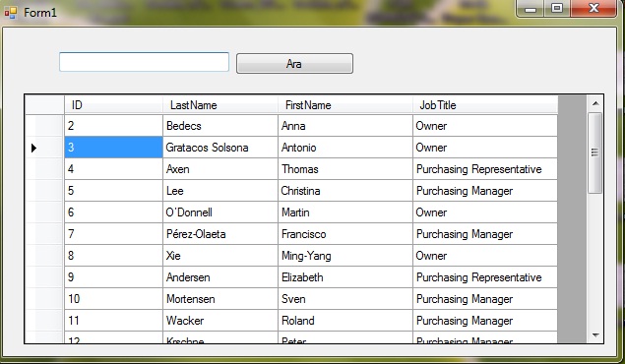Select the Andersen last name cell
This screenshot has height=364, width=625.
[220, 277]
